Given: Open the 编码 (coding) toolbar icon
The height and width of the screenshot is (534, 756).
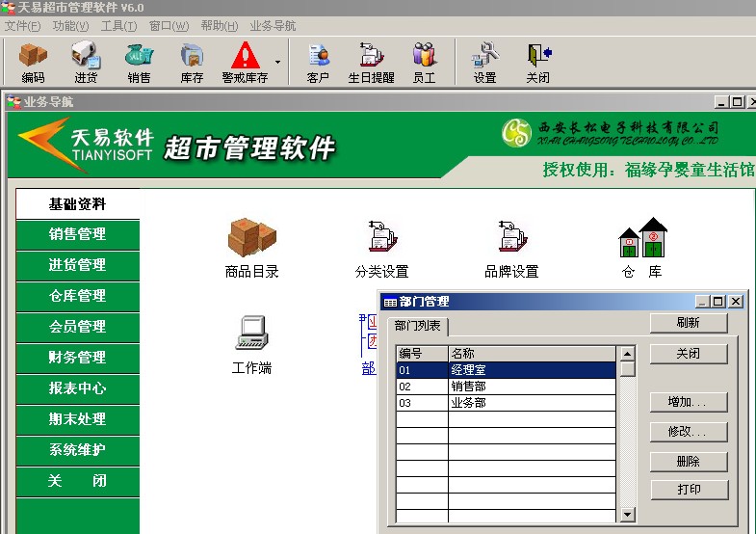Looking at the screenshot, I should [x=33, y=62].
